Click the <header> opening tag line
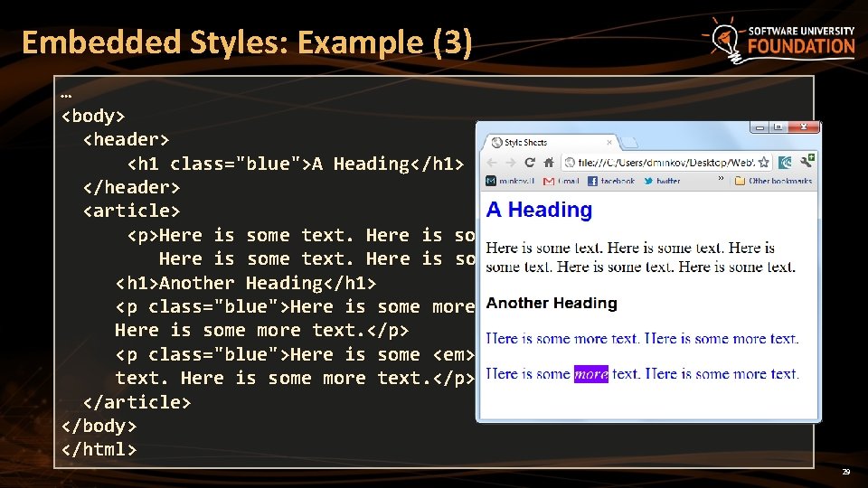 click(x=126, y=139)
